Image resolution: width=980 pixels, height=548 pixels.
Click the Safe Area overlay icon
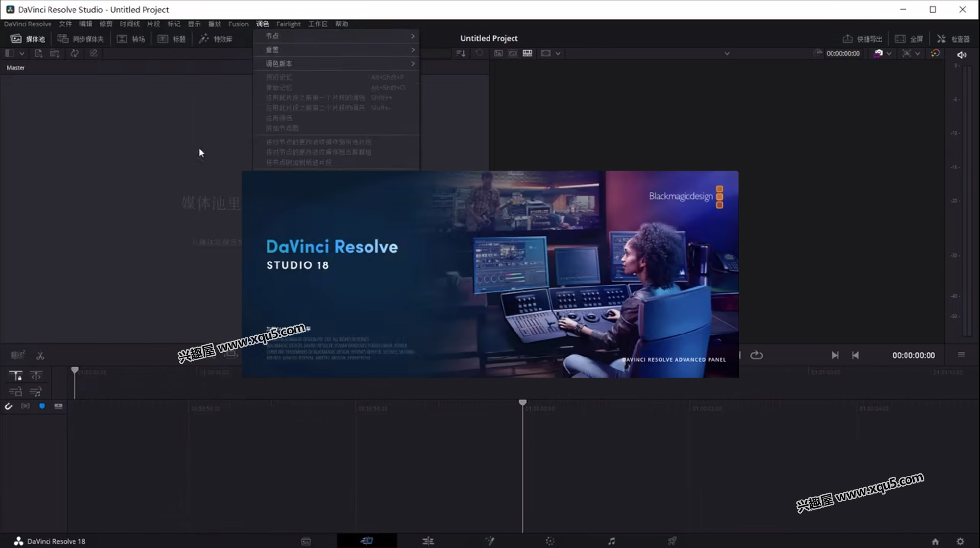(906, 53)
